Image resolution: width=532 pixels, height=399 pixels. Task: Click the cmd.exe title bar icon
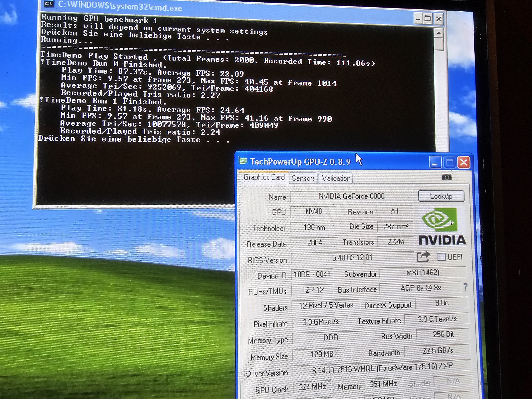point(49,4)
